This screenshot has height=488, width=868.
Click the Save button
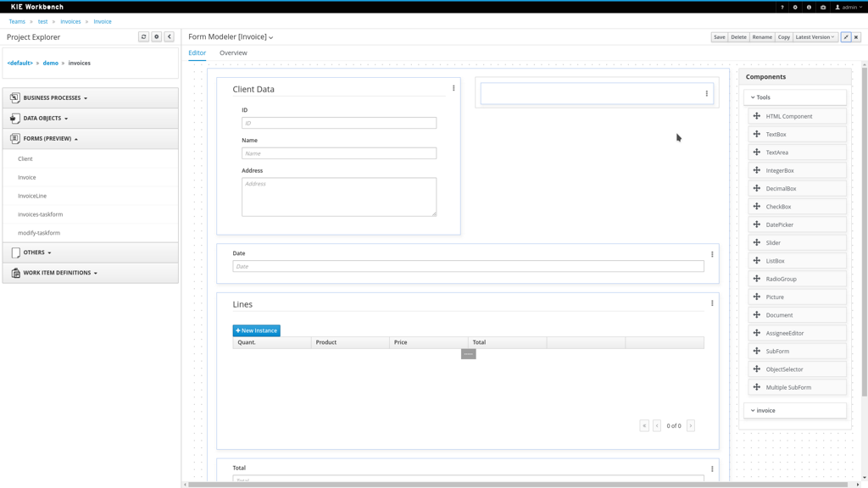[x=719, y=37]
